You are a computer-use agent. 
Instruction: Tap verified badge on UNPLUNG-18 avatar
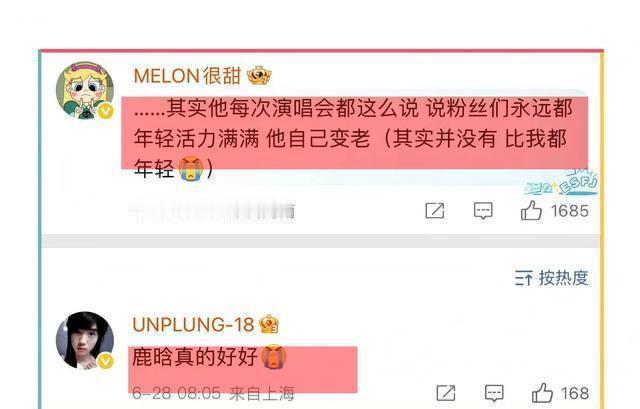tap(106, 361)
